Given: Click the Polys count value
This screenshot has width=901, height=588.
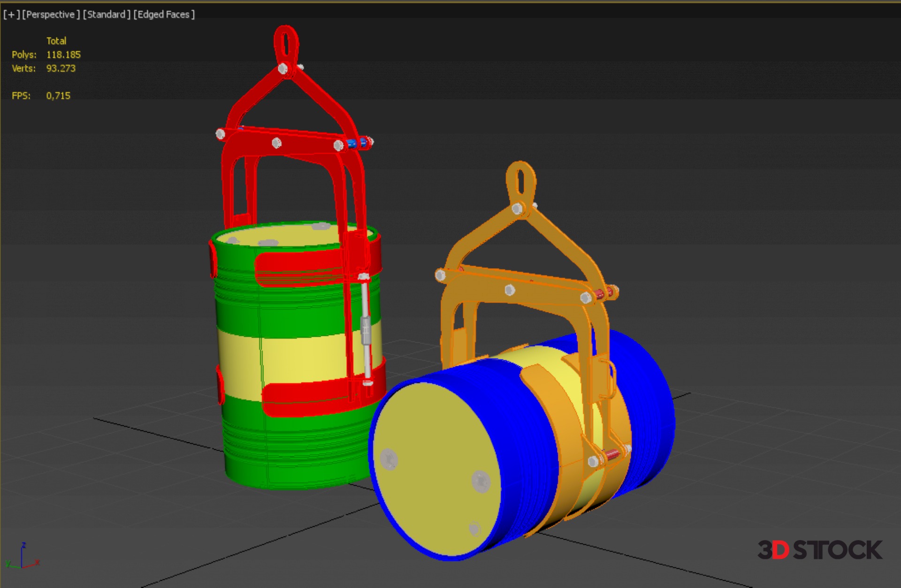Looking at the screenshot, I should click(63, 55).
